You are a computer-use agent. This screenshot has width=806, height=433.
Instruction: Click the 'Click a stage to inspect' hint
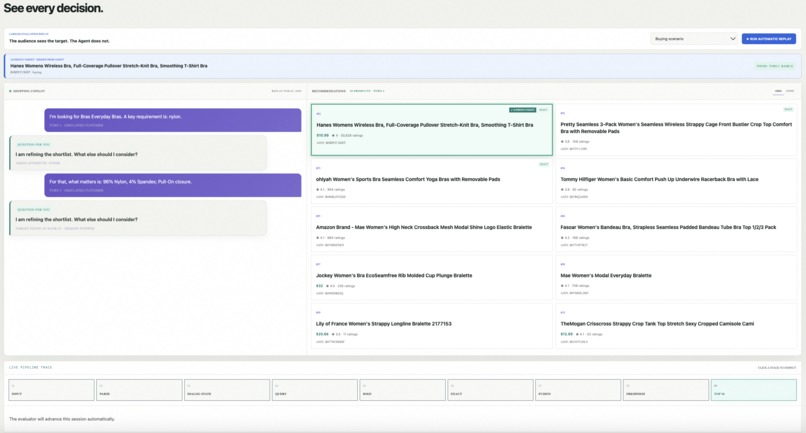pos(777,368)
